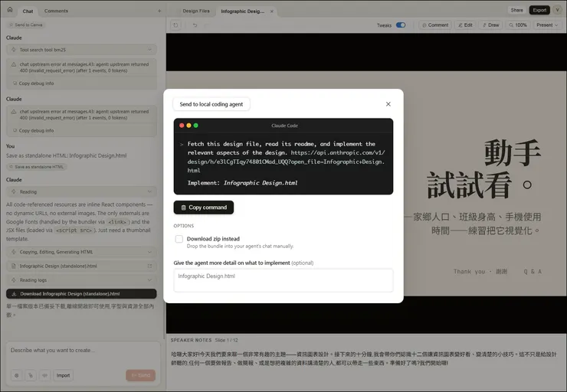Click the Copy command button
The image size is (567, 392).
coord(204,207)
